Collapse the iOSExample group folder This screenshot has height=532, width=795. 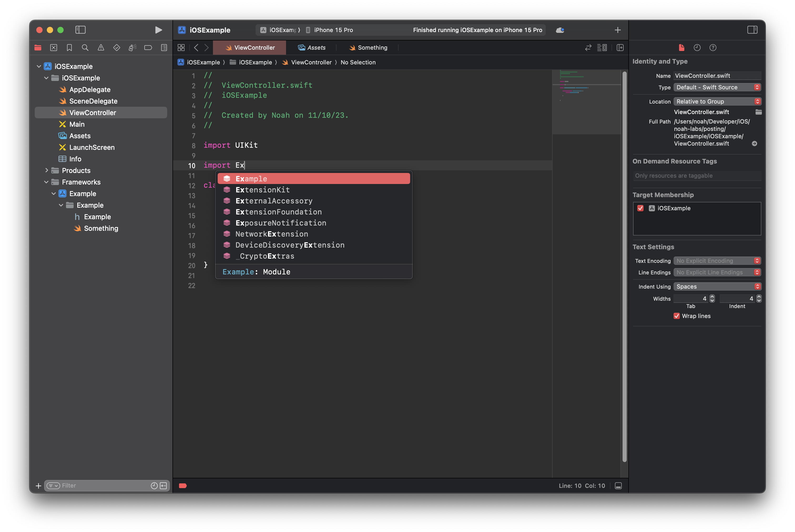coord(47,78)
